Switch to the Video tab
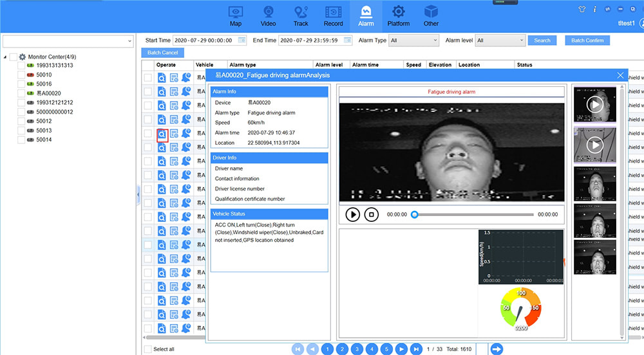 268,16
